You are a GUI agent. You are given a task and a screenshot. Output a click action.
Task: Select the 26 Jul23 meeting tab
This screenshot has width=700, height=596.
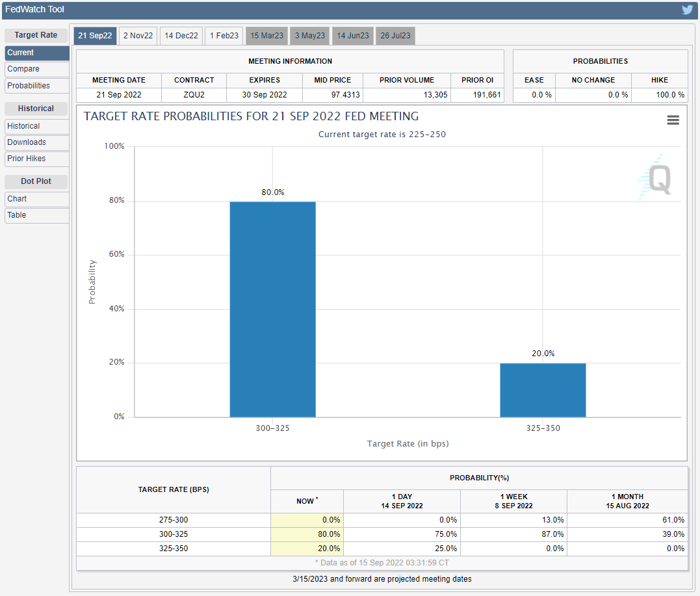pyautogui.click(x=395, y=36)
